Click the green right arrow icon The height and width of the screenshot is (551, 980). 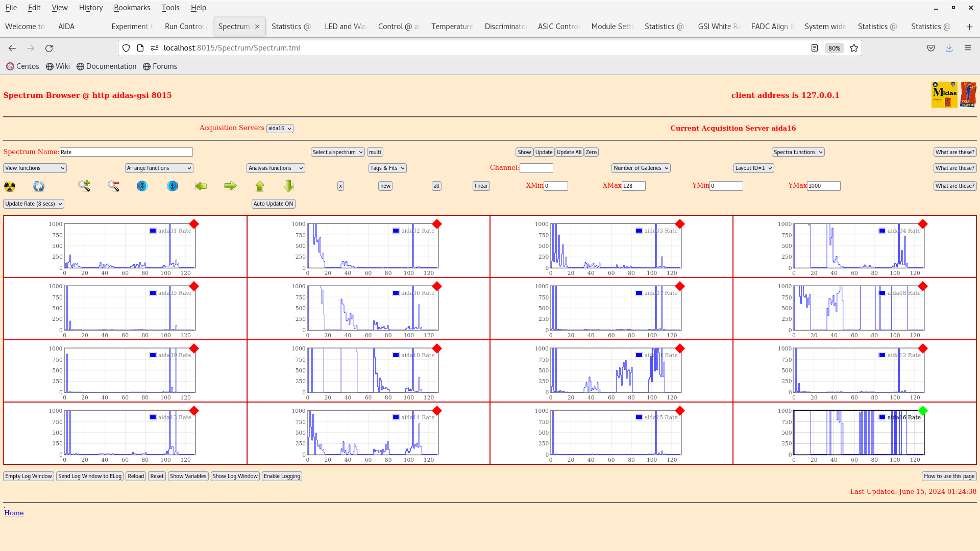[231, 186]
